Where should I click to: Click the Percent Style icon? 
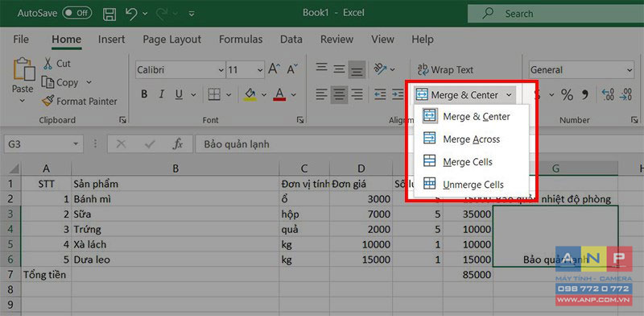click(568, 94)
